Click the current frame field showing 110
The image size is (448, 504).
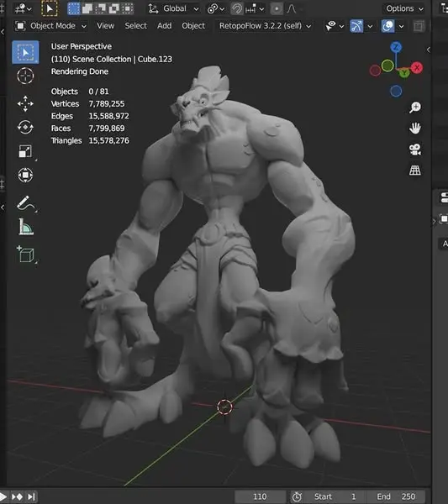point(260,496)
